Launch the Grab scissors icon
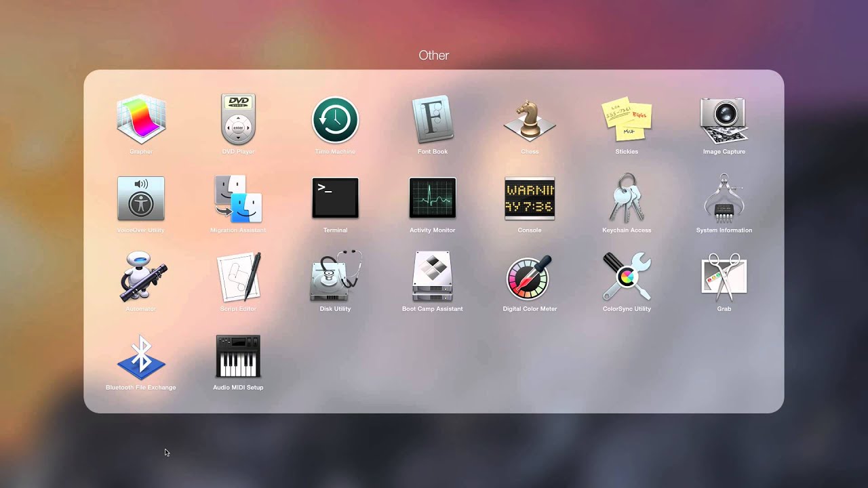Viewport: 868px width, 488px height. point(724,277)
